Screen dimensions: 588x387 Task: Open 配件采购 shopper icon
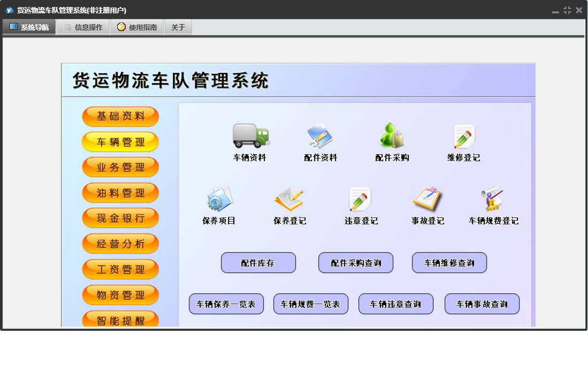pos(392,135)
